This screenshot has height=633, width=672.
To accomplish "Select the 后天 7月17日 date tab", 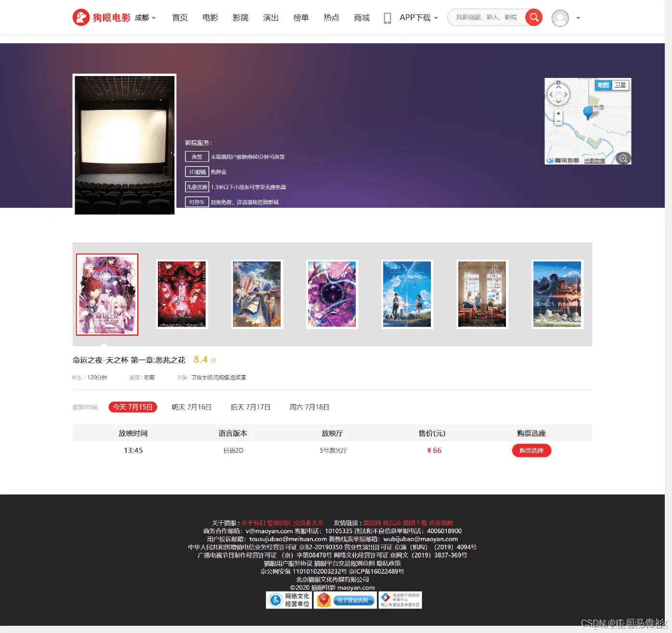I will [x=250, y=407].
